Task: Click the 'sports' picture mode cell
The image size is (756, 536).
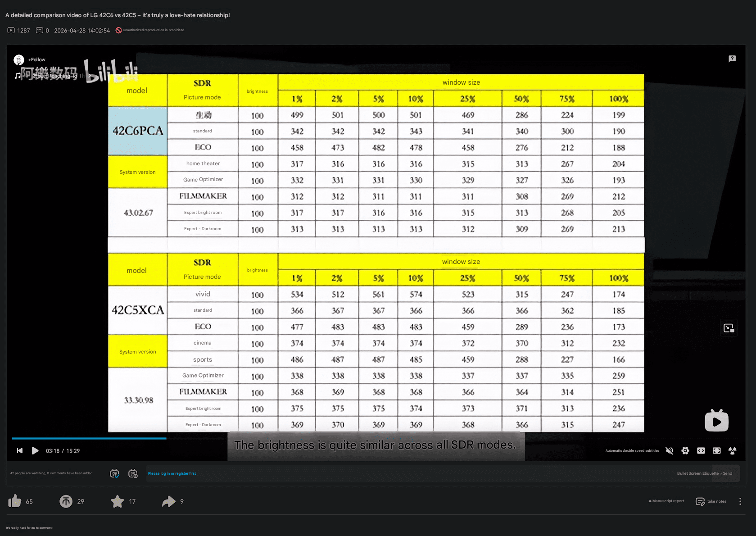Action: coord(203,359)
